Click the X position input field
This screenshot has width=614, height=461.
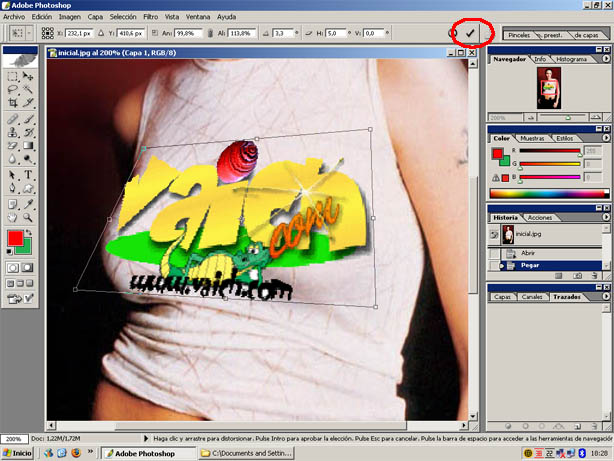pyautogui.click(x=79, y=33)
